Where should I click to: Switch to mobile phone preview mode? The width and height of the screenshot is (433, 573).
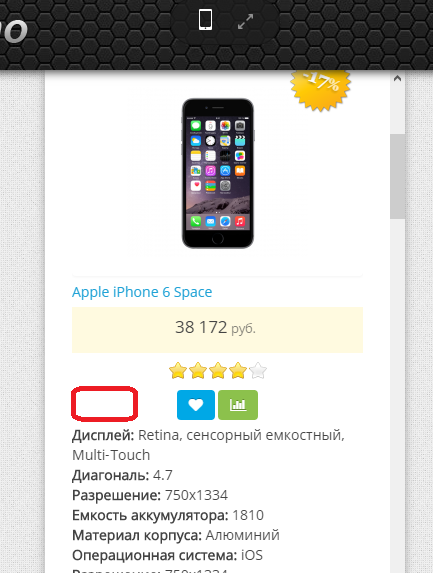(x=205, y=20)
